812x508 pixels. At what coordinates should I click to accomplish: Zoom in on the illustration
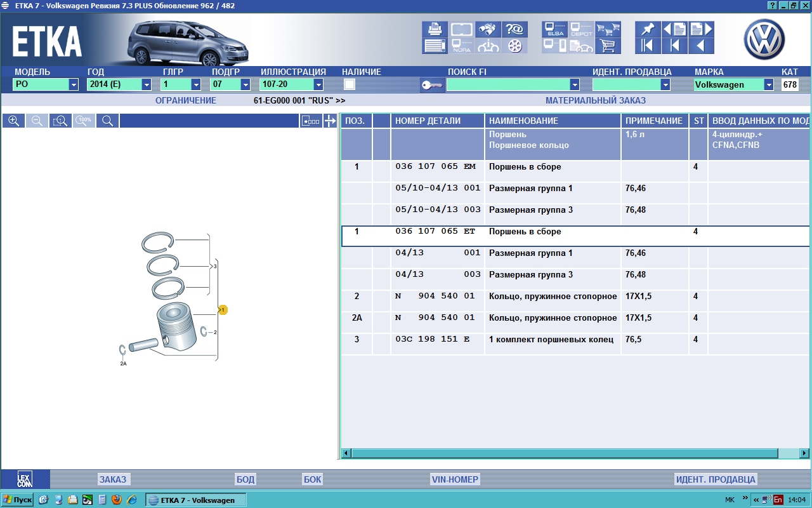pos(13,121)
